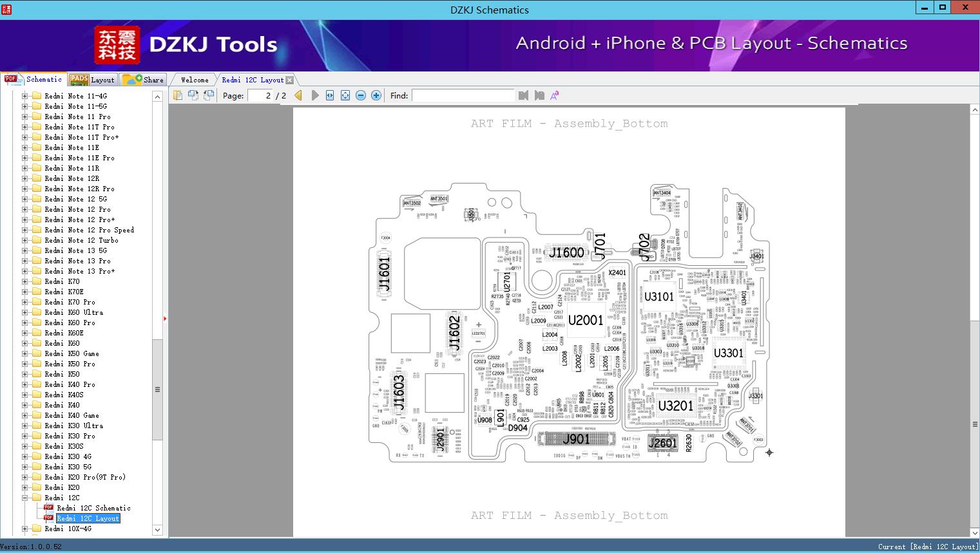
Task: Click the fit-to-page icon
Action: click(x=345, y=95)
